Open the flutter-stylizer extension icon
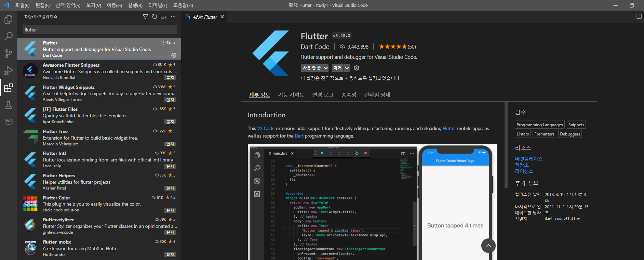Image resolution: width=644 pixels, height=260 pixels. tap(30, 226)
